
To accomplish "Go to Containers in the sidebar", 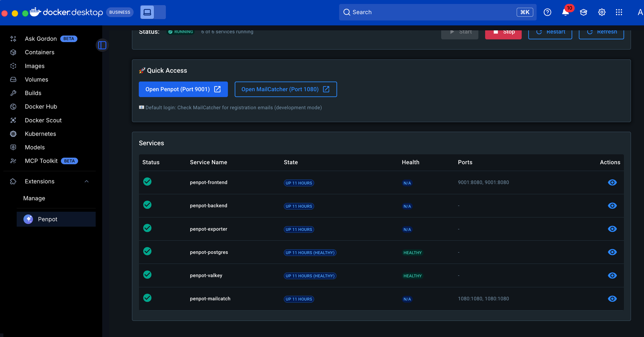I will (39, 52).
